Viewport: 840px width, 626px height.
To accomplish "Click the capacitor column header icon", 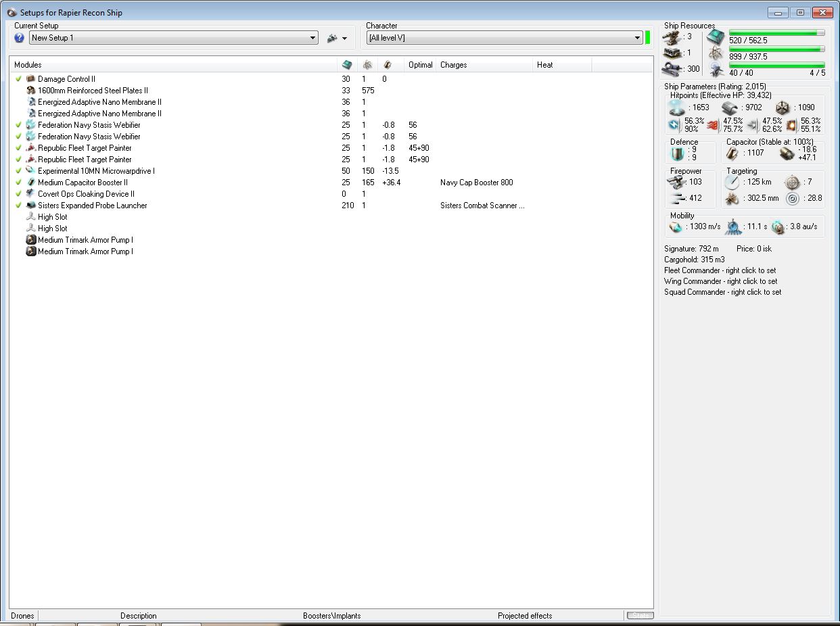I will [388, 65].
